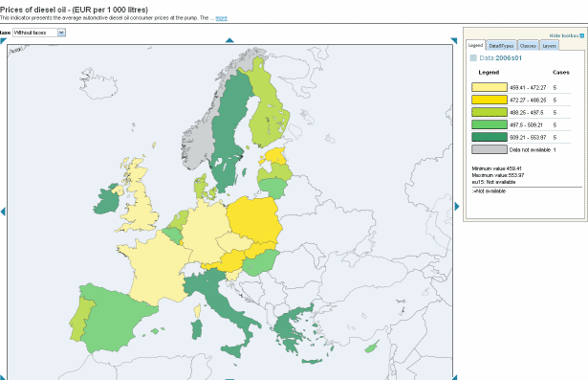588x380 pixels.
Task: Click the taxe dropdown arrow button
Action: pos(61,33)
